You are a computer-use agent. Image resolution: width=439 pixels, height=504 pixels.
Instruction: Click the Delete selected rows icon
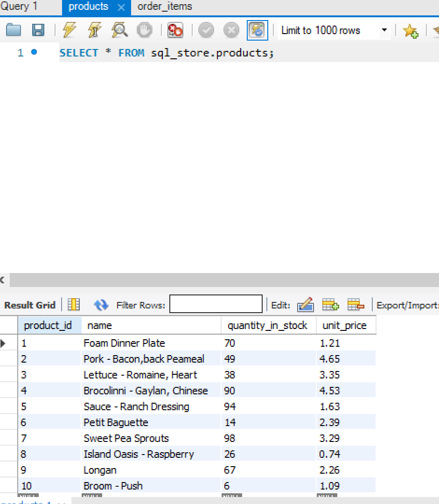(x=355, y=305)
